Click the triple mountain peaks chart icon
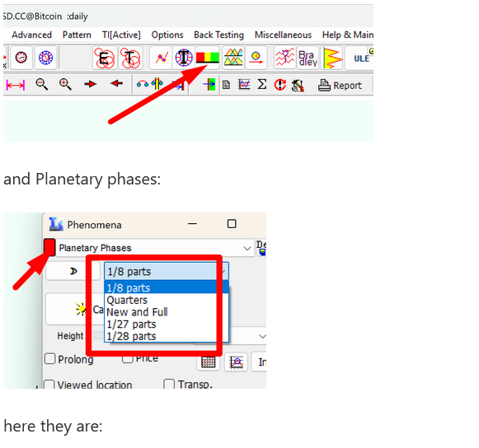This screenshot has height=448, width=479. (x=233, y=58)
